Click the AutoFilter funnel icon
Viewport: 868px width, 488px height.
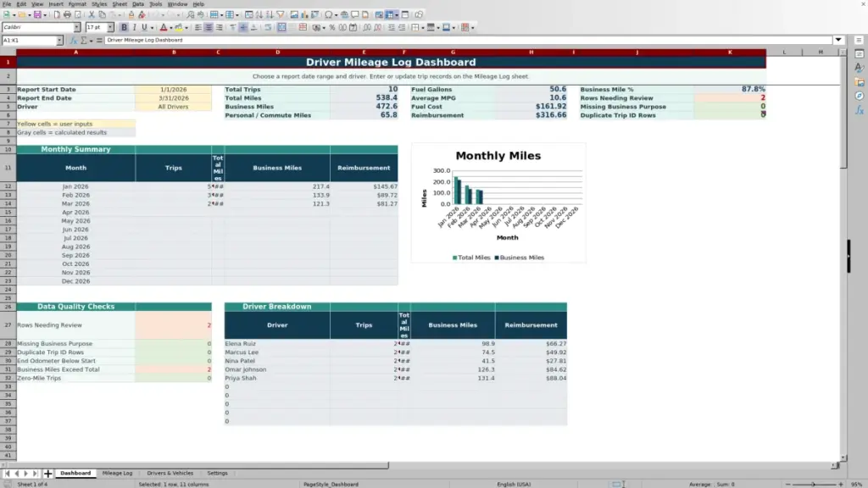pyautogui.click(x=280, y=14)
